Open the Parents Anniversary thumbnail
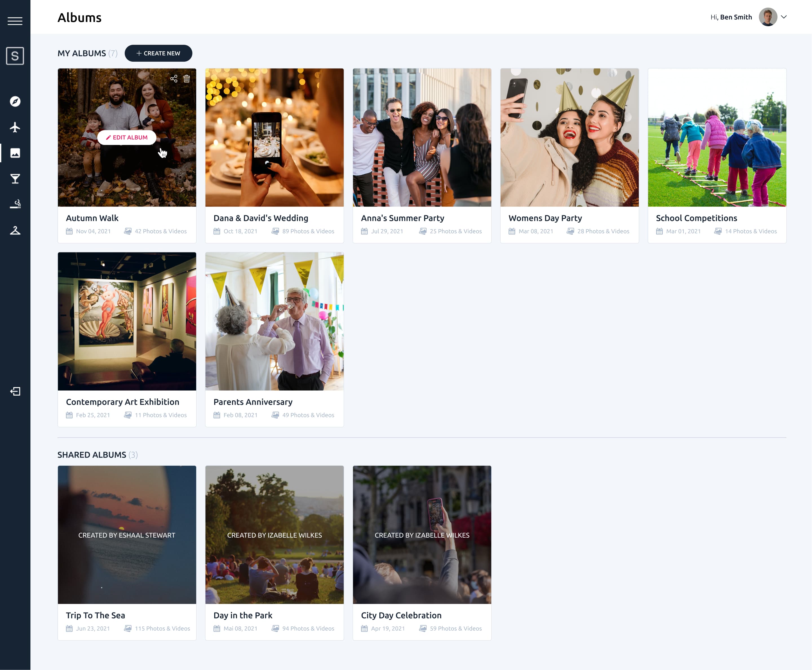Image resolution: width=812 pixels, height=670 pixels. tap(275, 321)
